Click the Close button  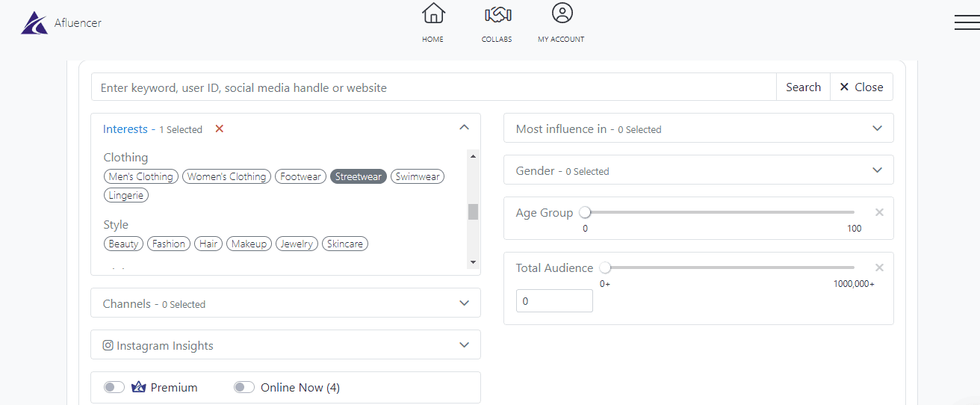coord(861,87)
